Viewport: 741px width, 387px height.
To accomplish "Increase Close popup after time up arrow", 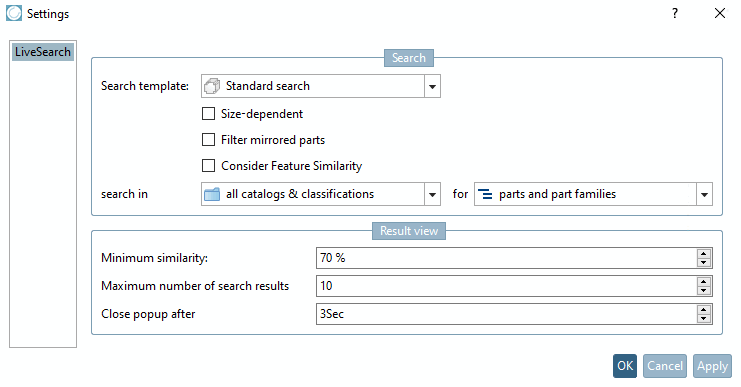I will 704,309.
